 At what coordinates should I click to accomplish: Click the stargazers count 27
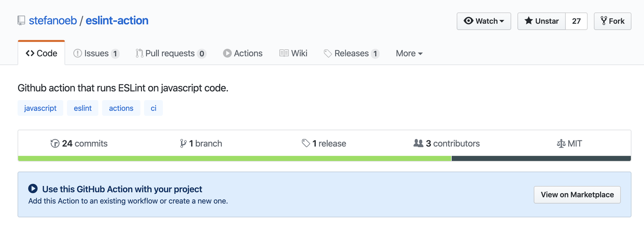pos(576,21)
